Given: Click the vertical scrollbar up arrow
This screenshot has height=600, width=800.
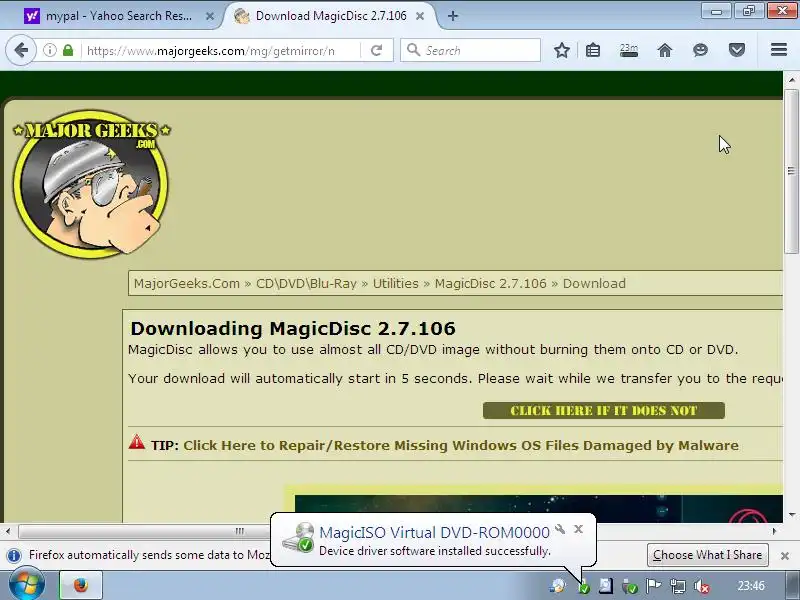Looking at the screenshot, I should pyautogui.click(x=791, y=80).
